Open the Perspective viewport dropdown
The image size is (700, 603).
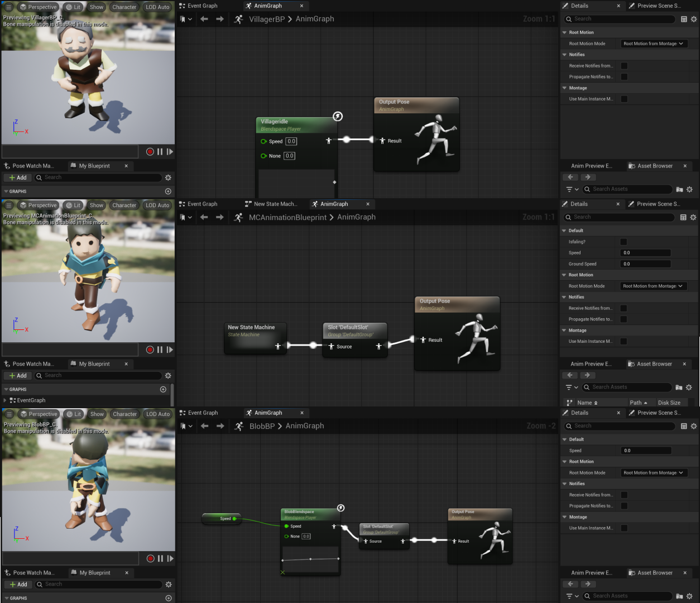tap(38, 7)
